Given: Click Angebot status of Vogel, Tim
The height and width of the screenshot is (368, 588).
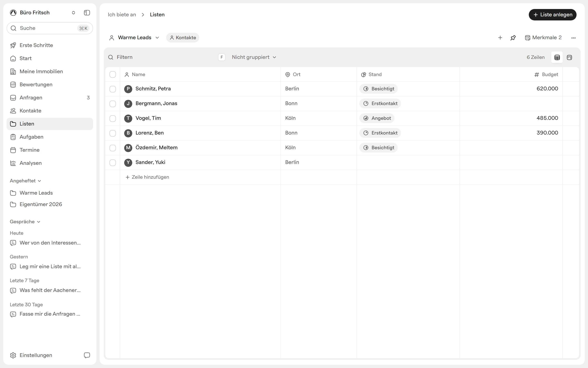Looking at the screenshot, I should [377, 118].
